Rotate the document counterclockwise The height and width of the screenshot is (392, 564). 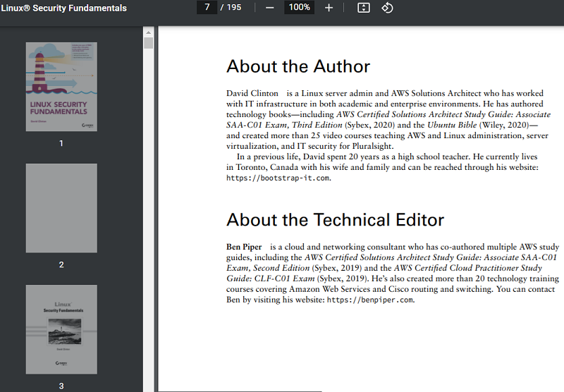coord(387,8)
